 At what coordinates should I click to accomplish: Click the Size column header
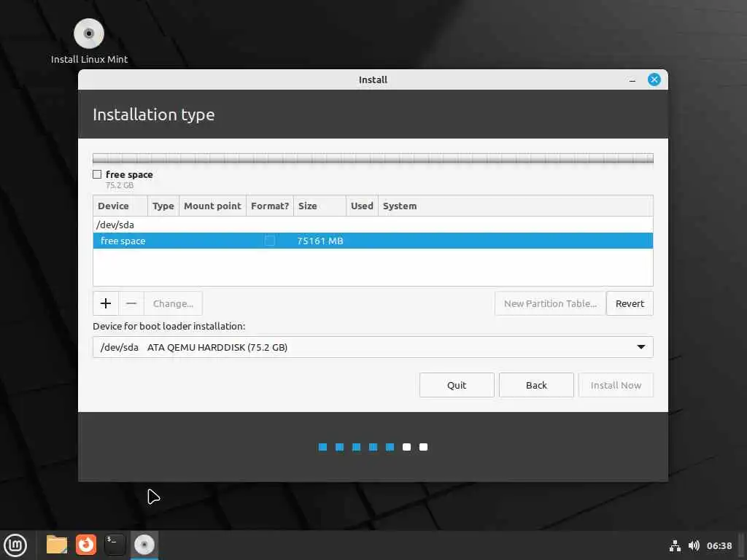tap(320, 206)
